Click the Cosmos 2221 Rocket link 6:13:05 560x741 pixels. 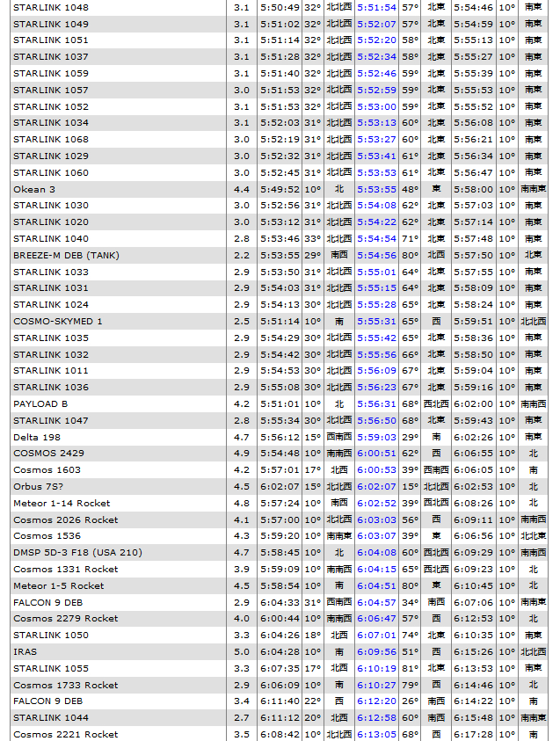[376, 734]
